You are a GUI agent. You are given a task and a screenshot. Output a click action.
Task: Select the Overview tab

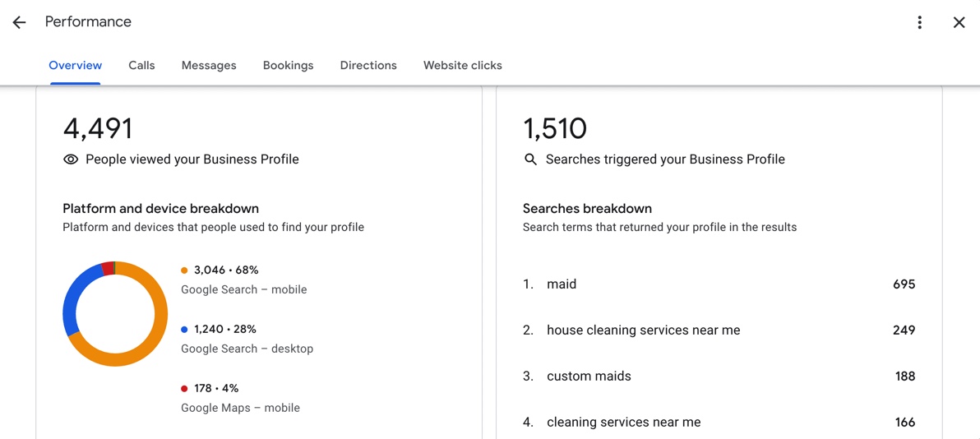pos(76,65)
